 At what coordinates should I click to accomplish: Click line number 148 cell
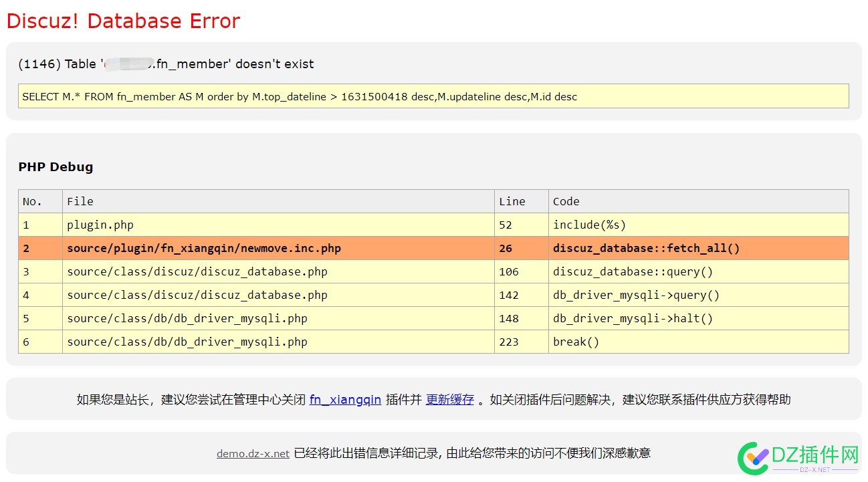pos(522,318)
